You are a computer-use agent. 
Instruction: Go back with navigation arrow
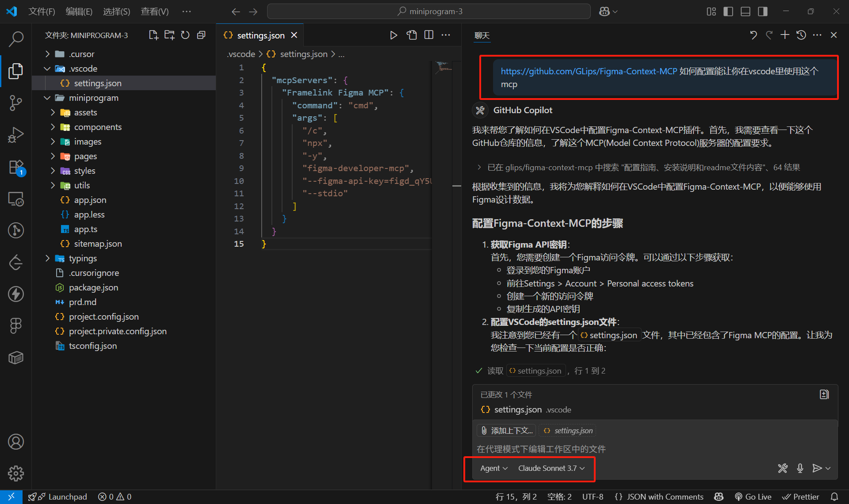click(236, 11)
